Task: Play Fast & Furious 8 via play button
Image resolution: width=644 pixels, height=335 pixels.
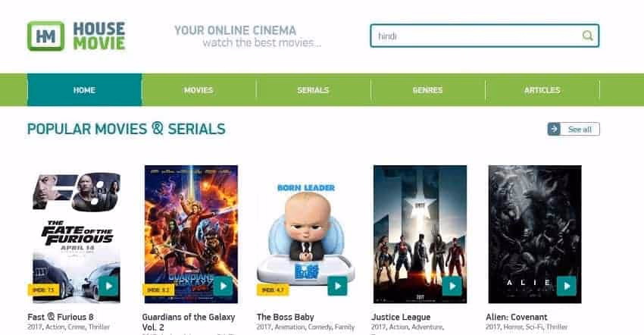Action: pos(108,286)
